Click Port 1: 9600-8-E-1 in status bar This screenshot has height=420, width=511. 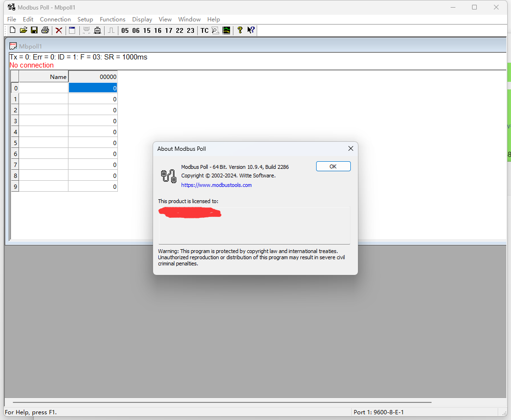(379, 412)
